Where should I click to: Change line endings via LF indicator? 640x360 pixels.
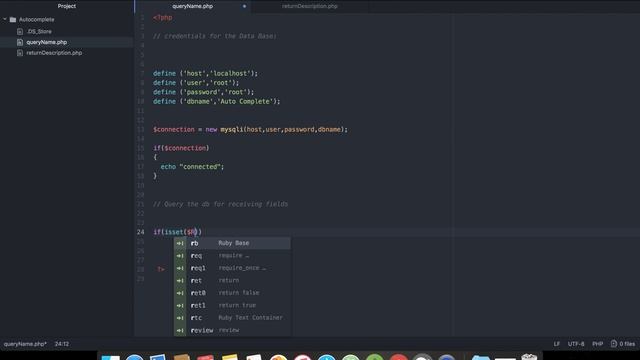[x=557, y=344]
